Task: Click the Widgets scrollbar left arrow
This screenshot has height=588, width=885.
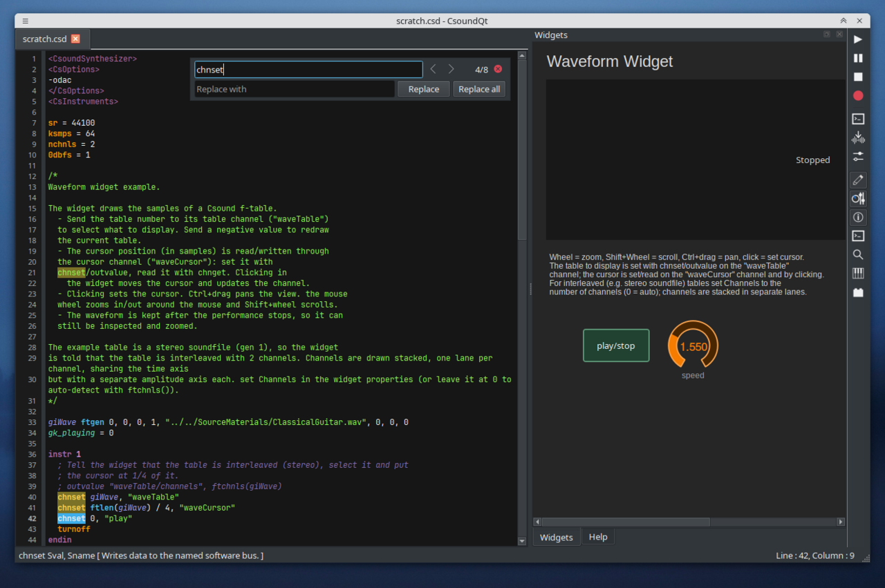Action: [537, 522]
